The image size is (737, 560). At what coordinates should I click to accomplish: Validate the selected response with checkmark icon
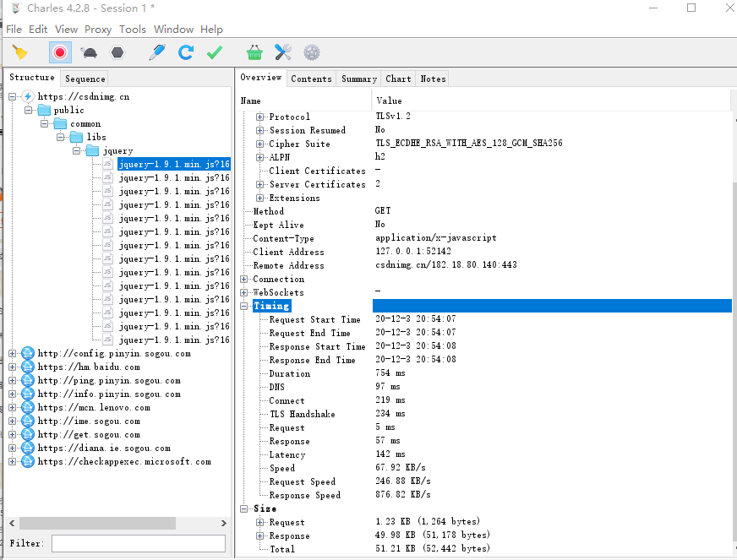coord(215,52)
